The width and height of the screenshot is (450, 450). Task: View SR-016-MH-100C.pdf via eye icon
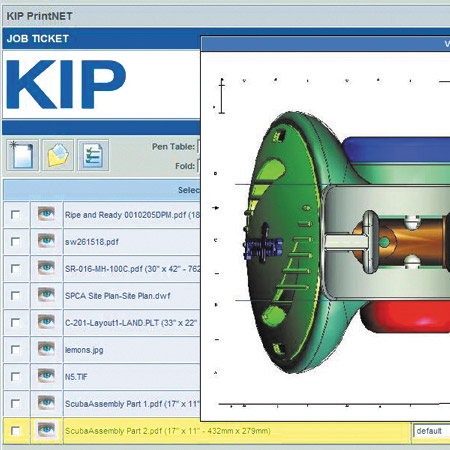(x=46, y=268)
